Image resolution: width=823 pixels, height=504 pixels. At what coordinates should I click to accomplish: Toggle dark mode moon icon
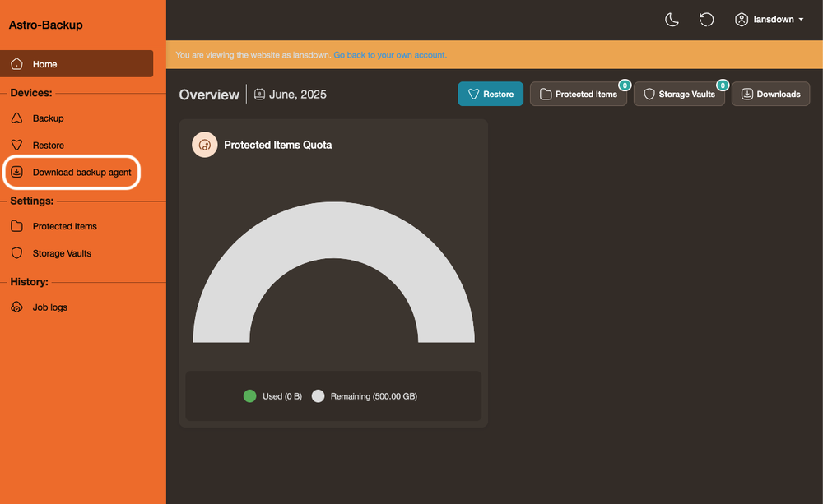pyautogui.click(x=672, y=20)
